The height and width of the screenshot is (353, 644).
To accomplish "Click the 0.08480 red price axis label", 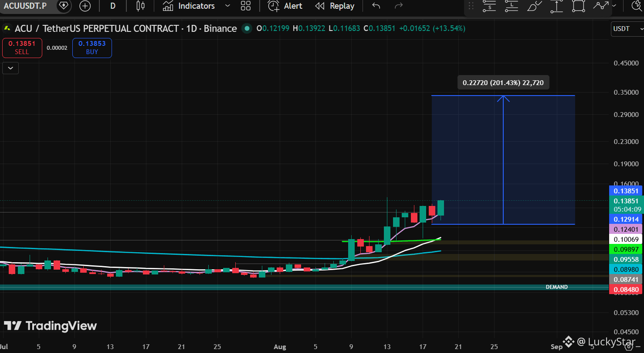I will pyautogui.click(x=626, y=290).
